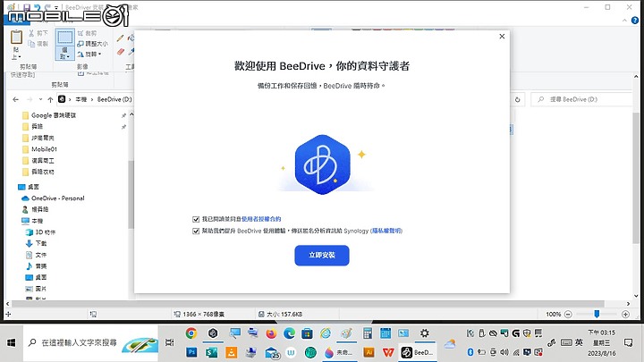Click the zoom in plus button

click(625, 315)
